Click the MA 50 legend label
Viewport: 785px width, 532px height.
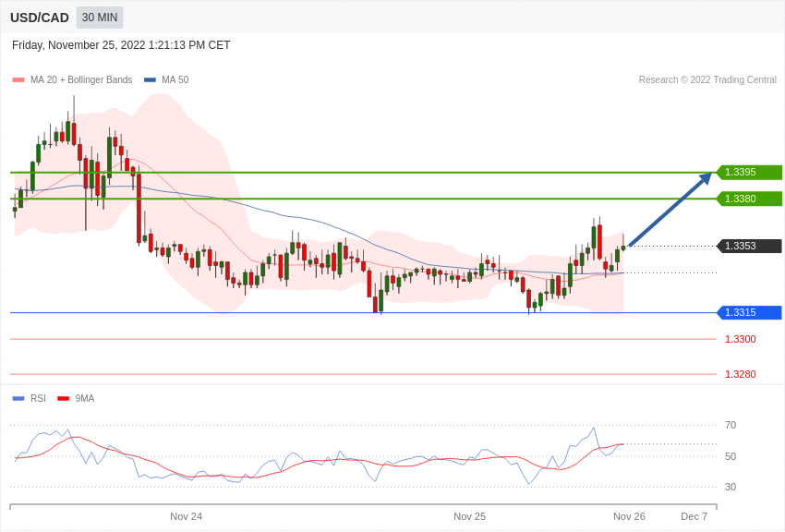[175, 80]
